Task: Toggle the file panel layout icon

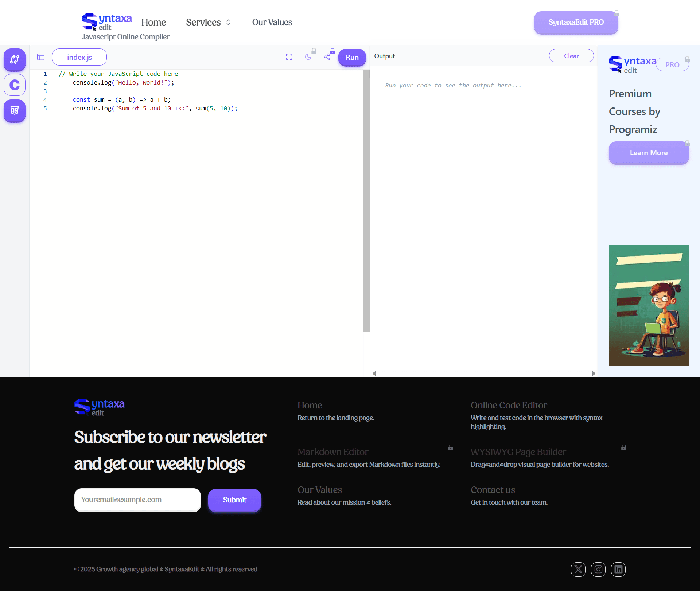Action: 41,57
